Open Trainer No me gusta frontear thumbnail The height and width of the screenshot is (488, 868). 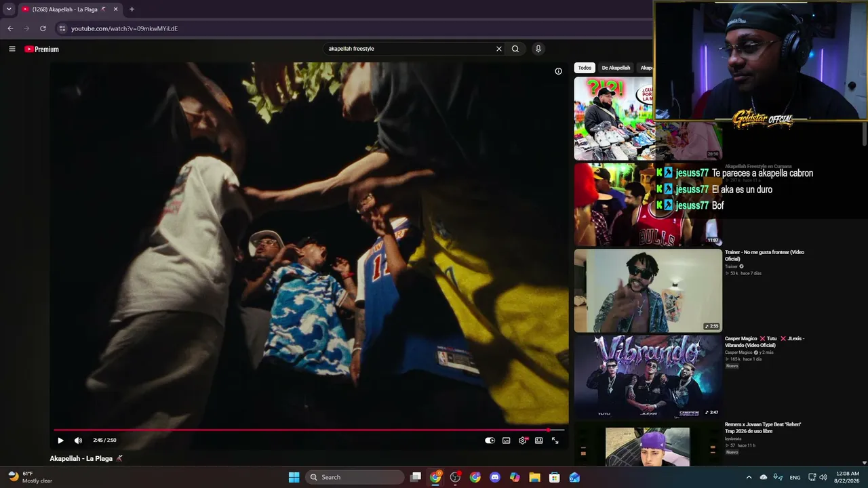pyautogui.click(x=648, y=291)
